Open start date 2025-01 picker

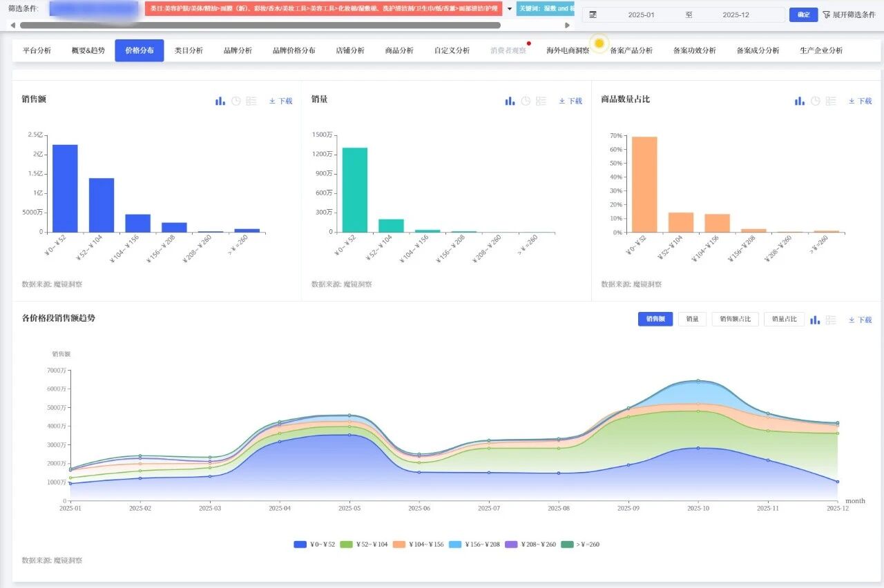pyautogui.click(x=641, y=14)
